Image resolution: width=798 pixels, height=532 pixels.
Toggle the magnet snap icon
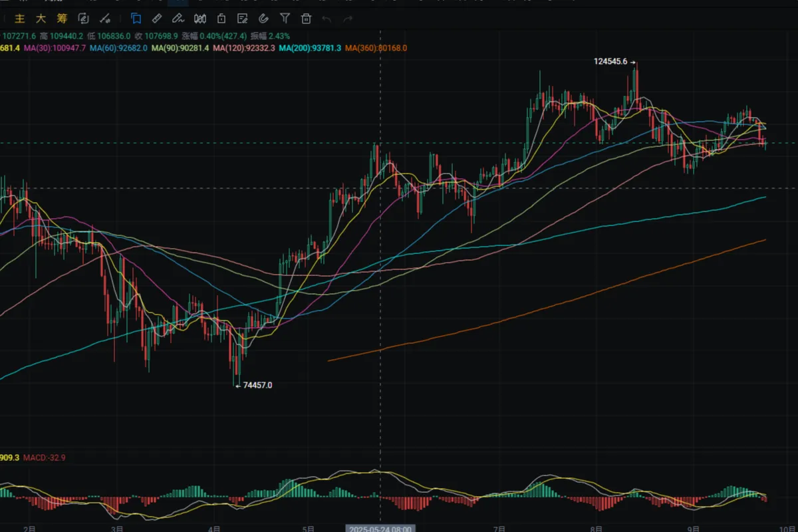(263, 19)
